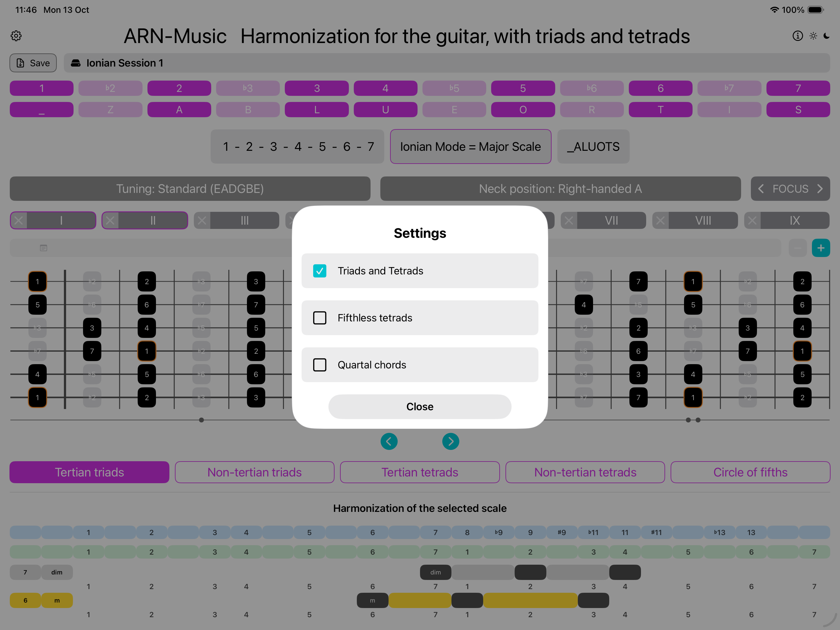Open the Neck position selector
Screen dimensions: 840x630
coord(560,189)
